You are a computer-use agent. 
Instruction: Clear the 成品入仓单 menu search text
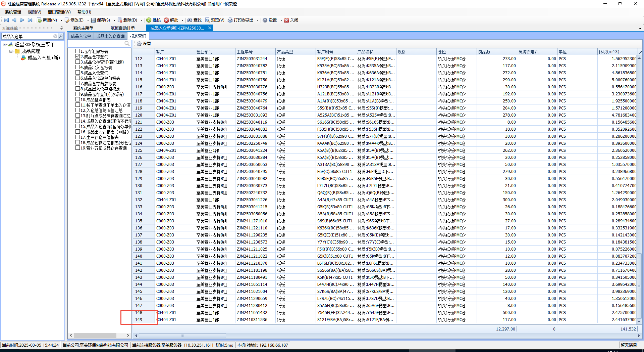click(x=55, y=36)
